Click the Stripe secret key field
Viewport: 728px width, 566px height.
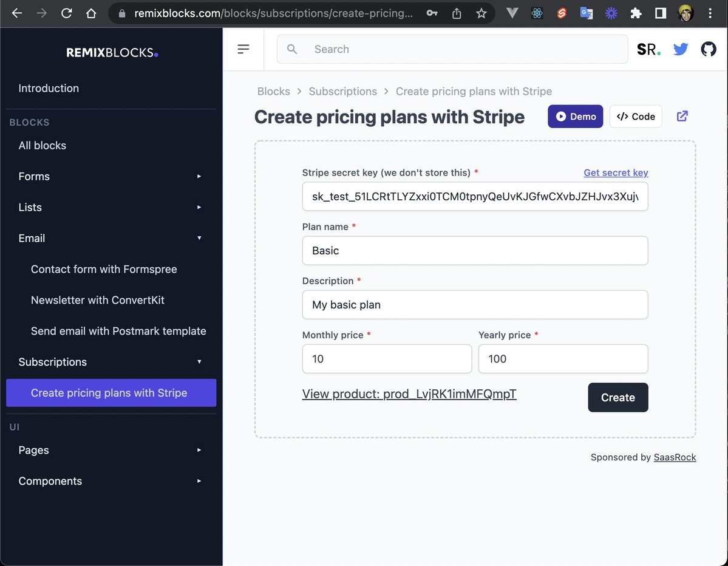475,196
